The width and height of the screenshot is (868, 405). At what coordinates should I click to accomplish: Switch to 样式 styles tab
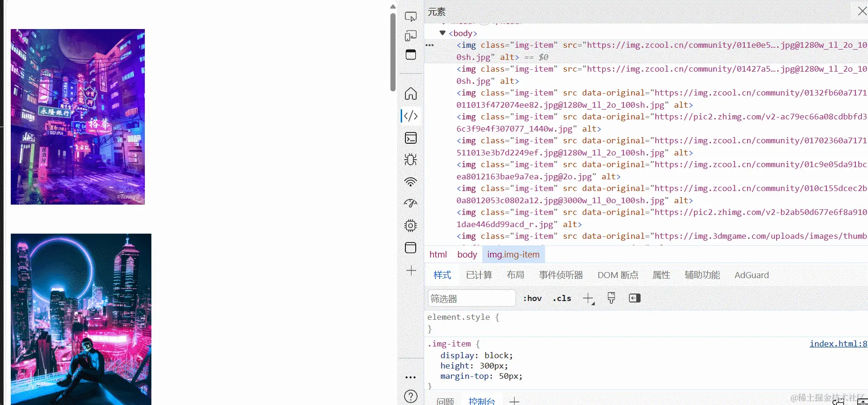442,275
